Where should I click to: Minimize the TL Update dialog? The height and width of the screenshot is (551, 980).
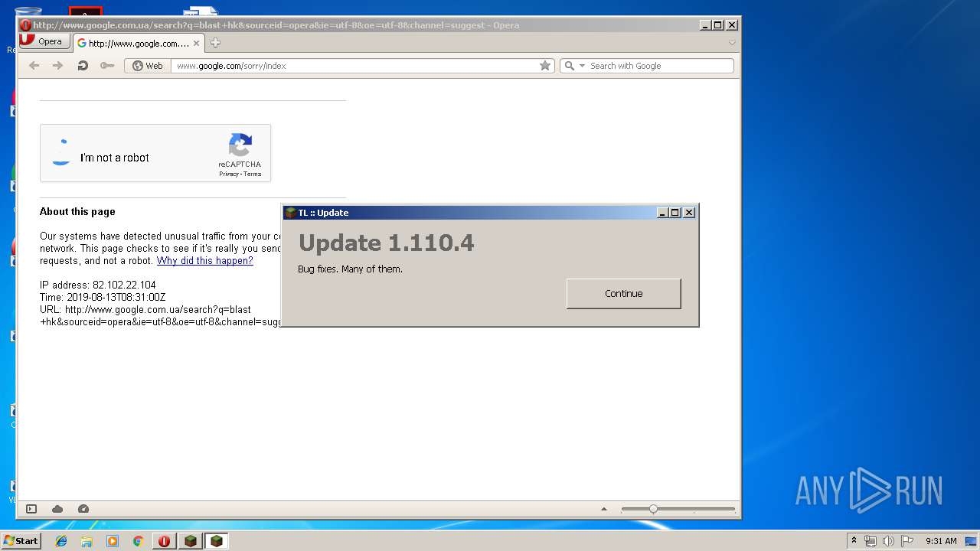coord(663,213)
